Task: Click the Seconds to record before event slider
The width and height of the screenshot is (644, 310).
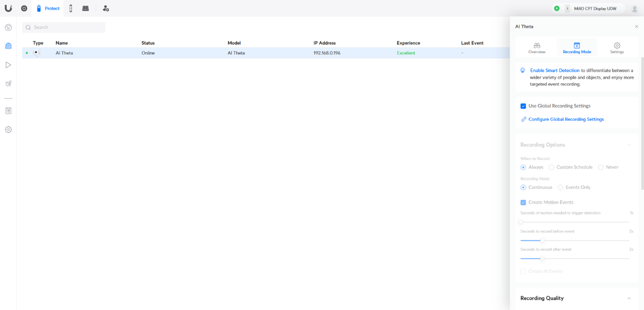Action: [542, 241]
